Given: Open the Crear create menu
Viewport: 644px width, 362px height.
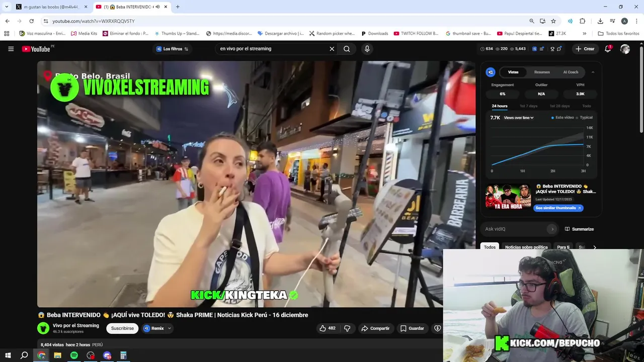Looking at the screenshot, I should pyautogui.click(x=585, y=49).
